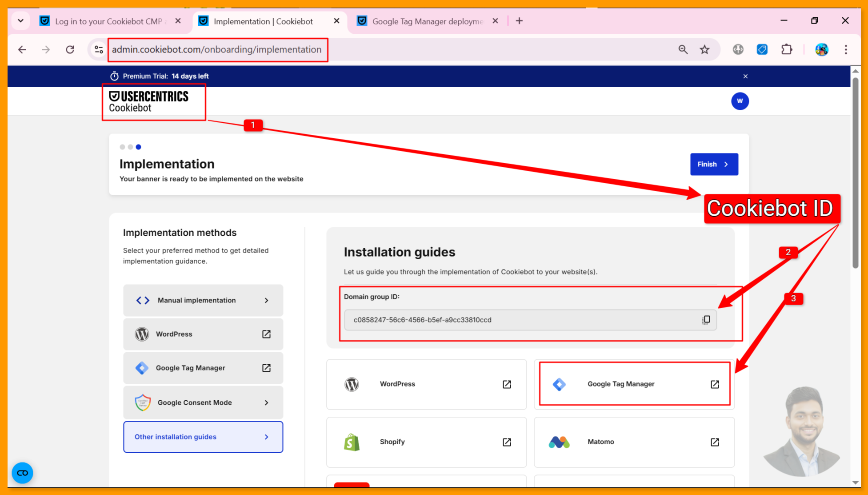This screenshot has height=495, width=868.
Task: Click the browser address bar URL
Action: [216, 49]
